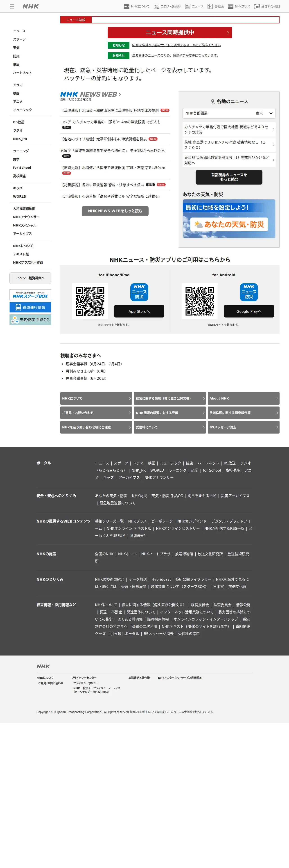Open 経営に関する情報 gray tile

click(x=170, y=398)
